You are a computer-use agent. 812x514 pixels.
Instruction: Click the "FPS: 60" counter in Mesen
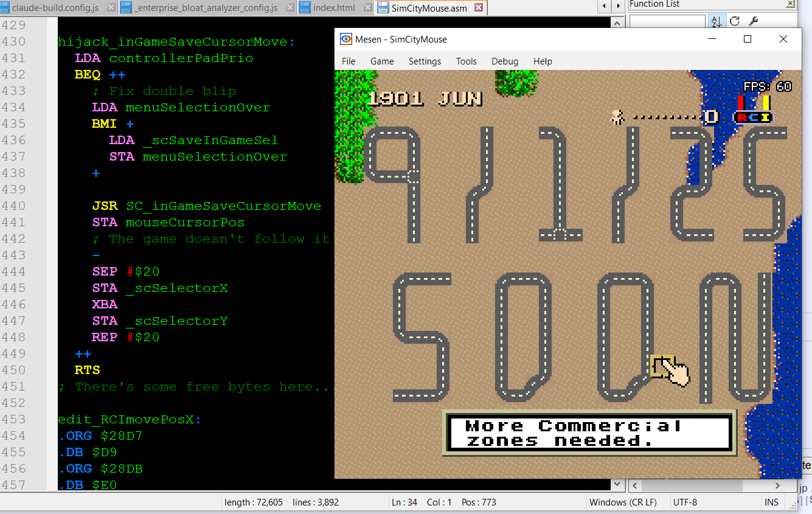pos(768,86)
